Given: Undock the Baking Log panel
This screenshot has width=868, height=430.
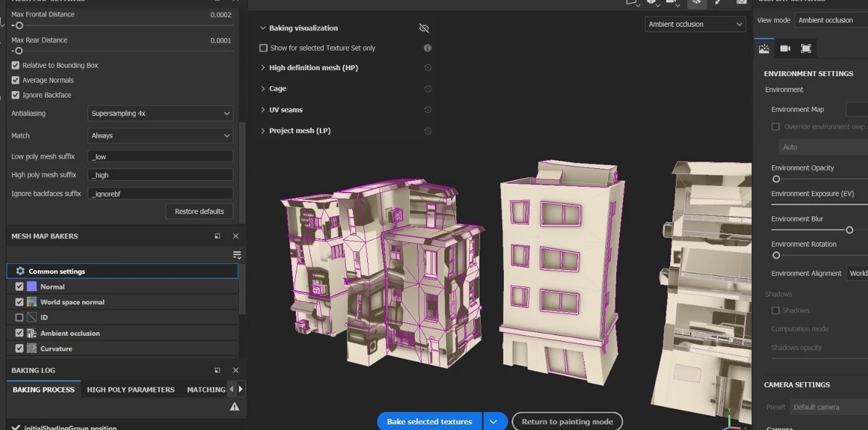Looking at the screenshot, I should click(218, 370).
